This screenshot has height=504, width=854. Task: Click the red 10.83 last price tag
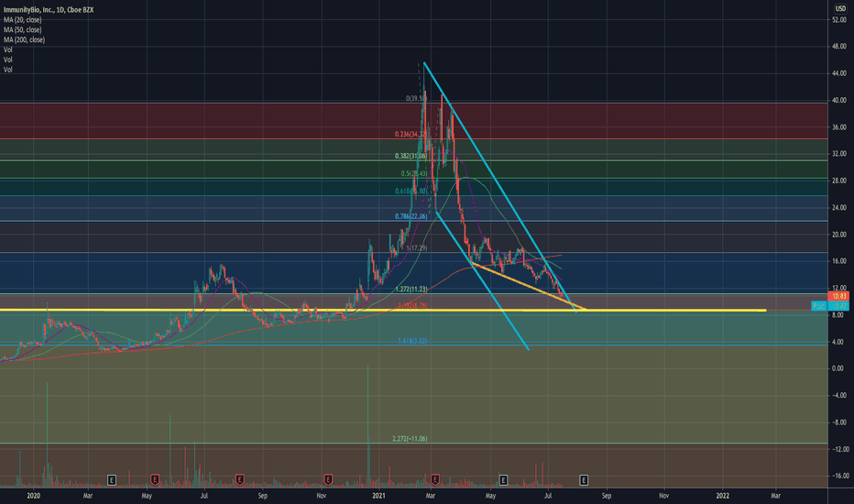pos(838,296)
